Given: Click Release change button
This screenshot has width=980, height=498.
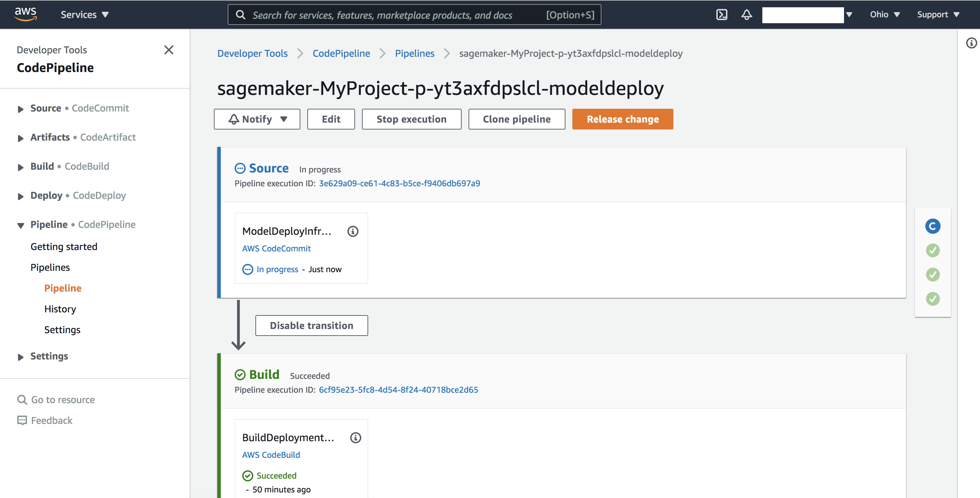Looking at the screenshot, I should pos(623,119).
